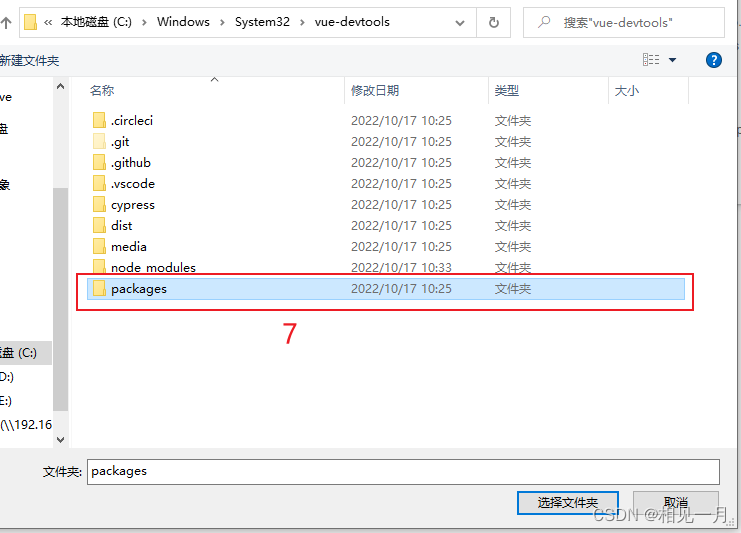Click the .github folder name
This screenshot has width=741, height=533.
click(131, 163)
